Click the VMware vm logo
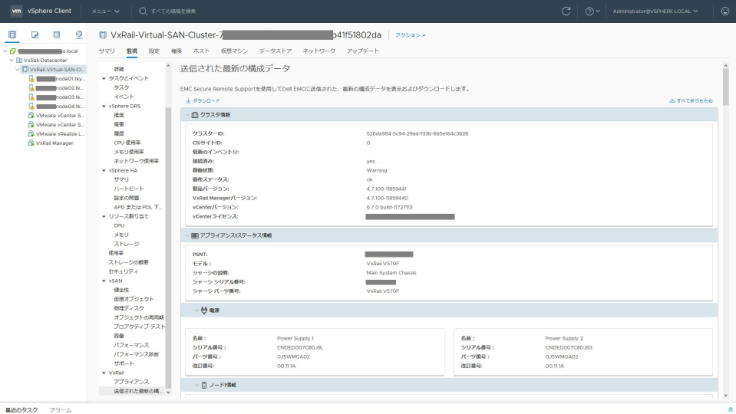This screenshot has width=736, height=414. point(16,11)
